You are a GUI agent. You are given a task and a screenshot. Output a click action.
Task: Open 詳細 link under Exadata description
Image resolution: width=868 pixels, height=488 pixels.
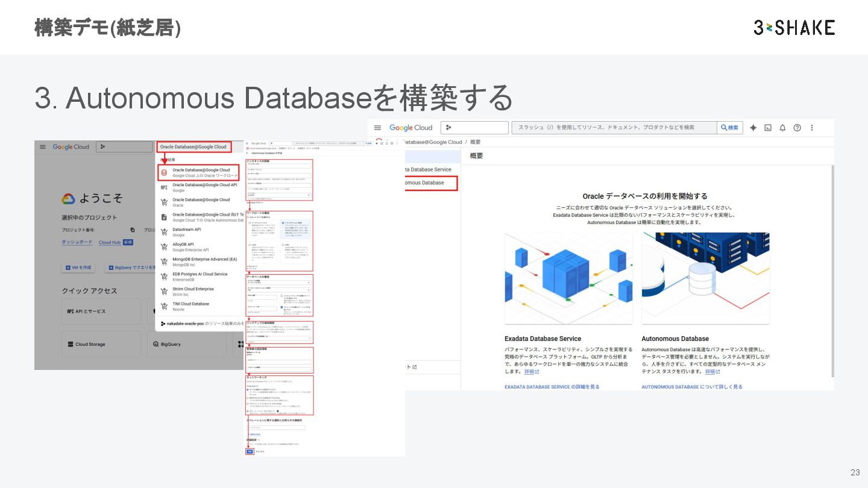(531, 372)
